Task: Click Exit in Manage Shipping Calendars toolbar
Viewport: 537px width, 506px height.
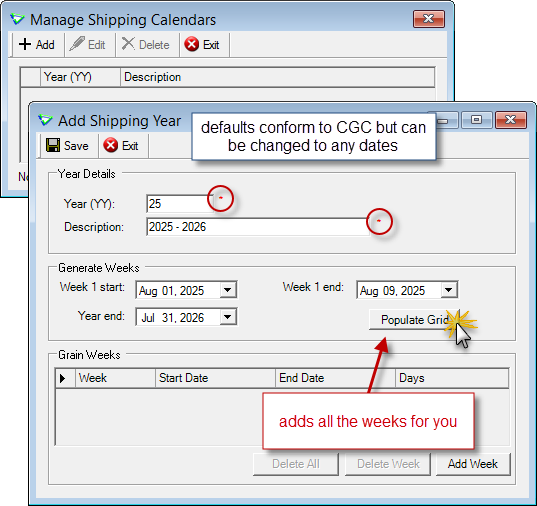Action: click(202, 45)
